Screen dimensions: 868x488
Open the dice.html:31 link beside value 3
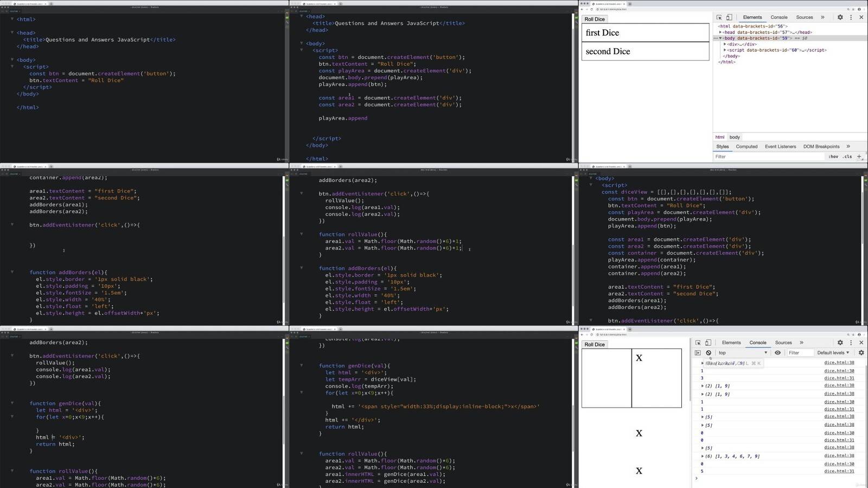click(x=839, y=378)
